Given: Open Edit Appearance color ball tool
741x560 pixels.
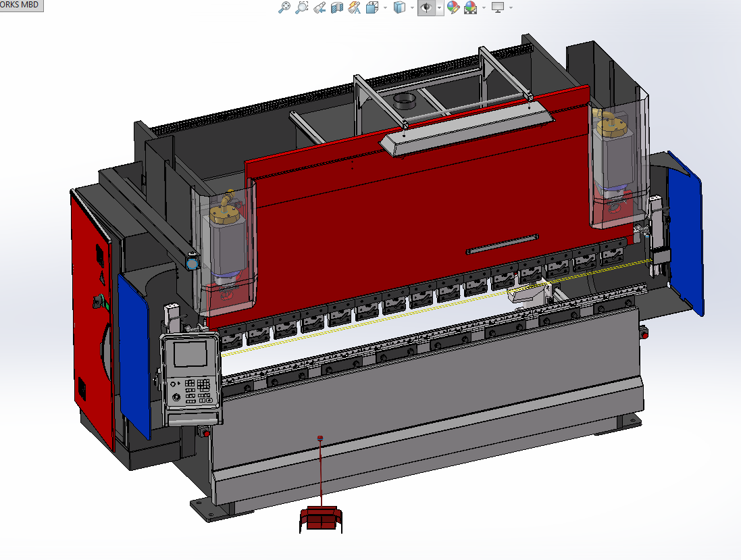Looking at the screenshot, I should (453, 7).
